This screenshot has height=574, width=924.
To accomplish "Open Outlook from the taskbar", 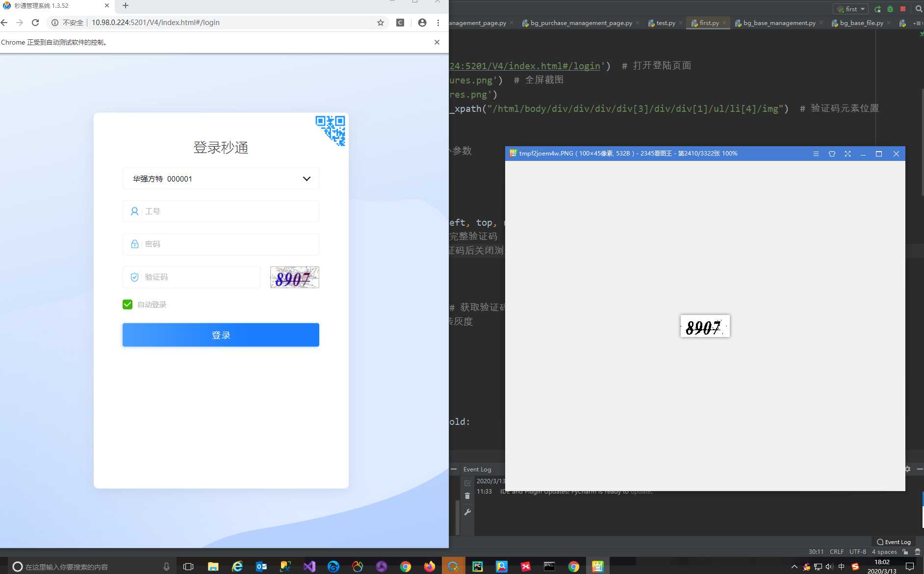I will pyautogui.click(x=261, y=567).
